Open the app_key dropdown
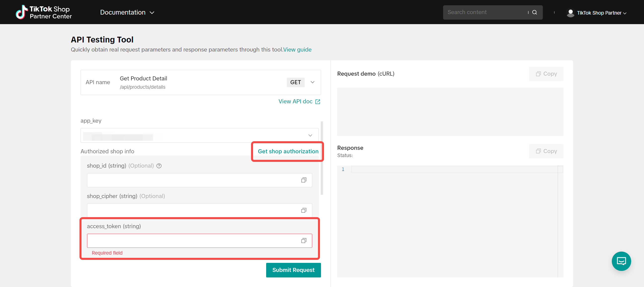 click(310, 135)
